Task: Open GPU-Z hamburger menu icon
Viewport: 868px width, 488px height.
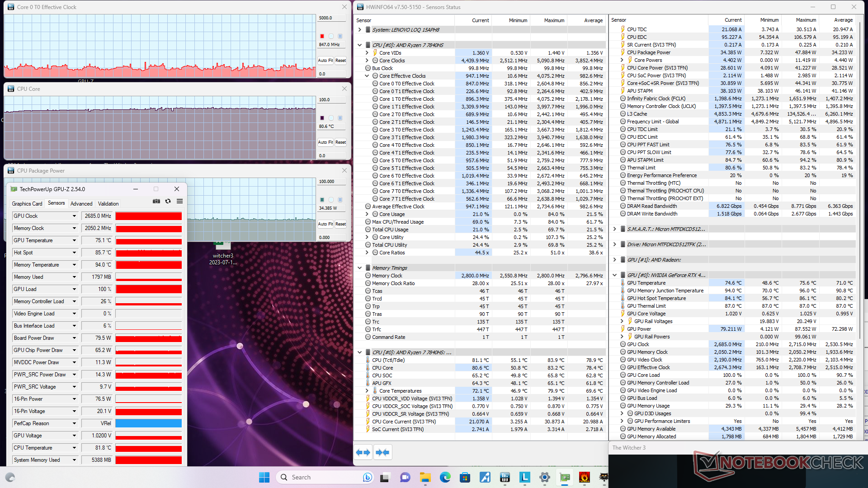Action: click(179, 202)
